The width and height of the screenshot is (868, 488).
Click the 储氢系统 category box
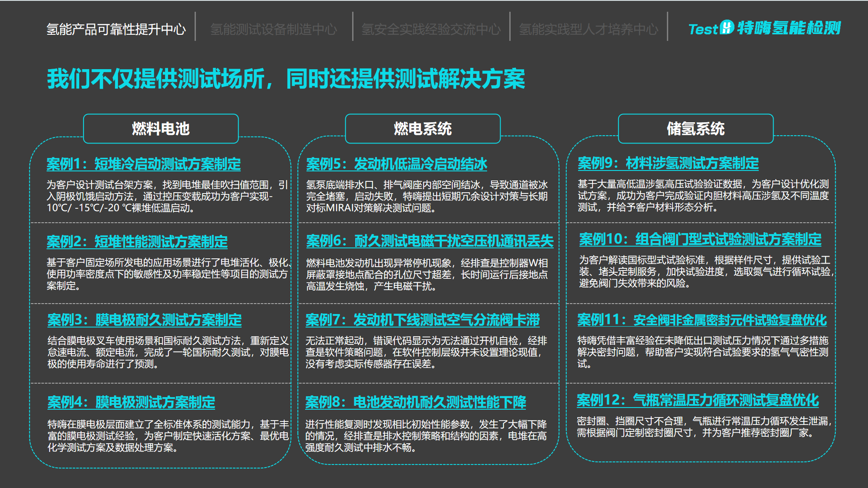[696, 129]
